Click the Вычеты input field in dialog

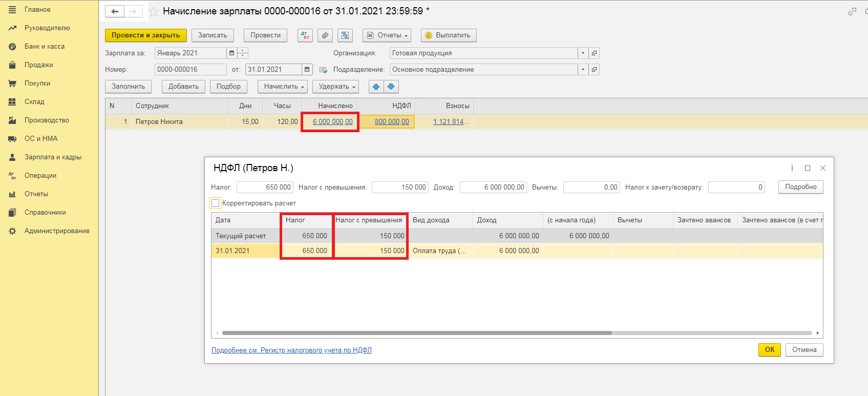coord(591,187)
